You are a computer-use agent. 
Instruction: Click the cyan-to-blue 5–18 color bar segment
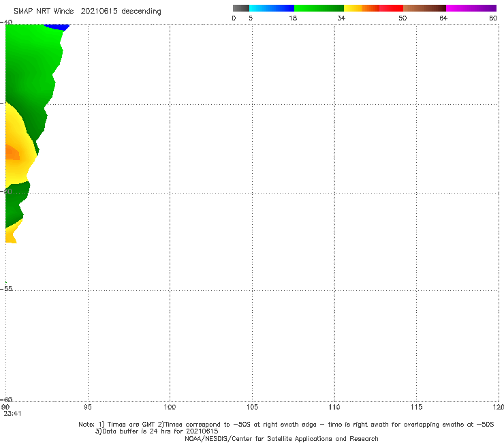pos(272,8)
